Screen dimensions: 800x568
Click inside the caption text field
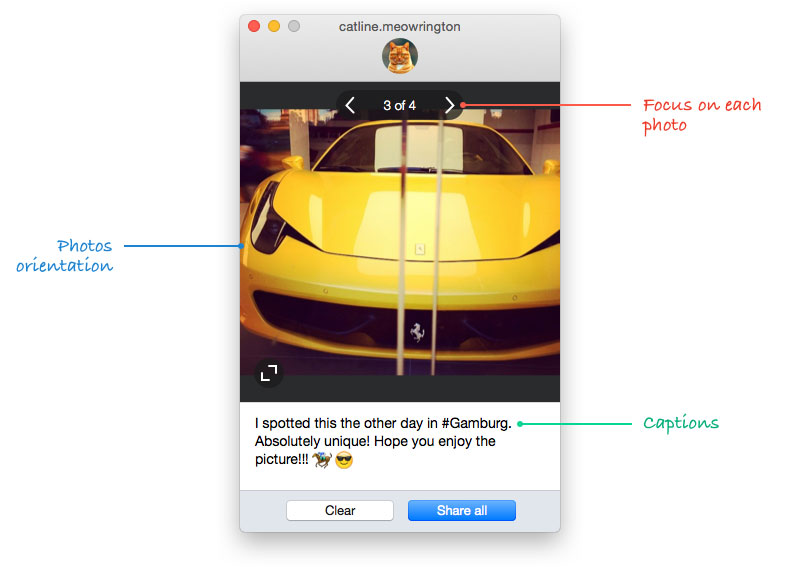[x=400, y=446]
